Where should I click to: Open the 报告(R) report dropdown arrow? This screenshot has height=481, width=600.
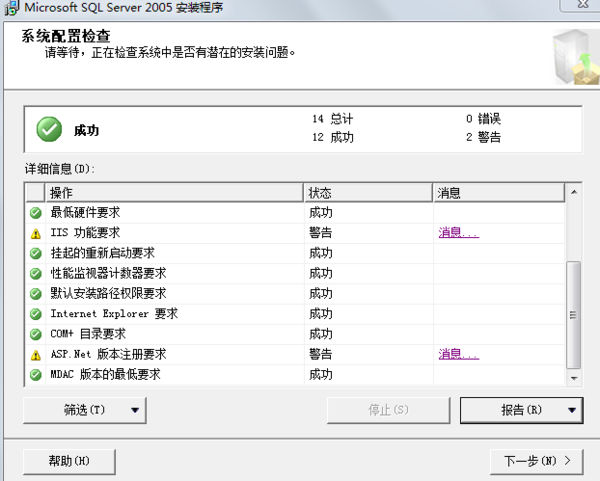point(572,410)
